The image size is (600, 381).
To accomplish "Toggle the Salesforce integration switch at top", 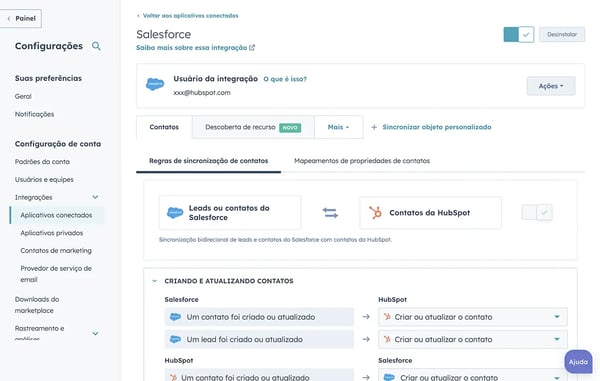I will click(x=518, y=34).
